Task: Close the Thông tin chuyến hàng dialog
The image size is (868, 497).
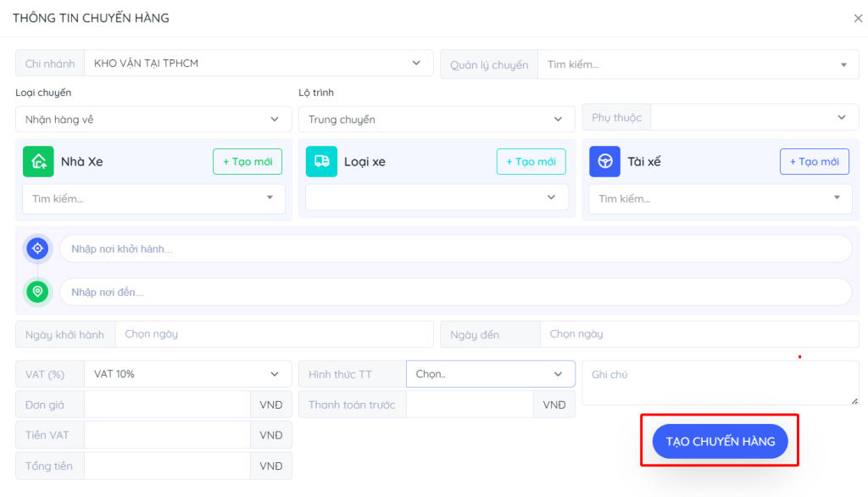Action: pyautogui.click(x=858, y=18)
